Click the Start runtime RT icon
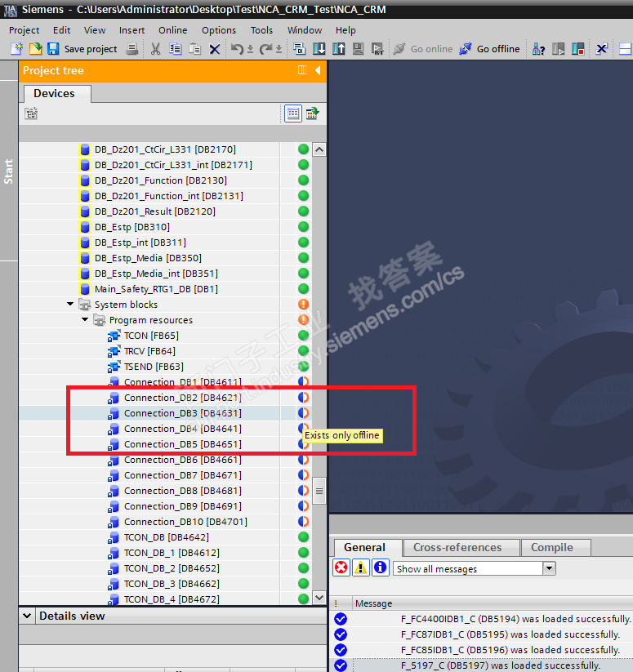The image size is (633, 672). (x=377, y=49)
